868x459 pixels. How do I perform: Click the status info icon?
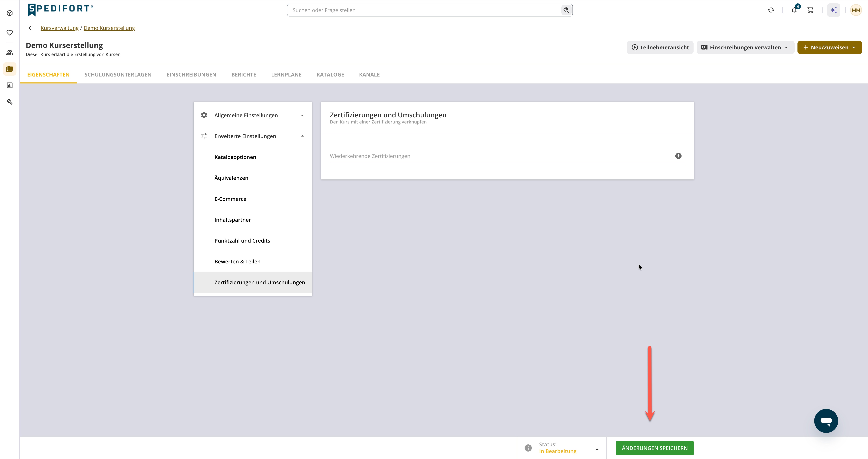pos(528,448)
